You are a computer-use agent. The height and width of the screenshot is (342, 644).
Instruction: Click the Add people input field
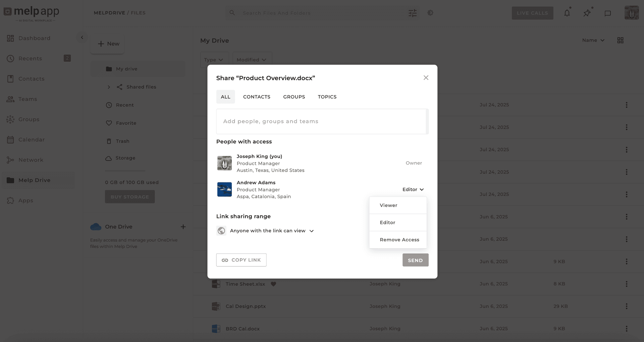[321, 121]
